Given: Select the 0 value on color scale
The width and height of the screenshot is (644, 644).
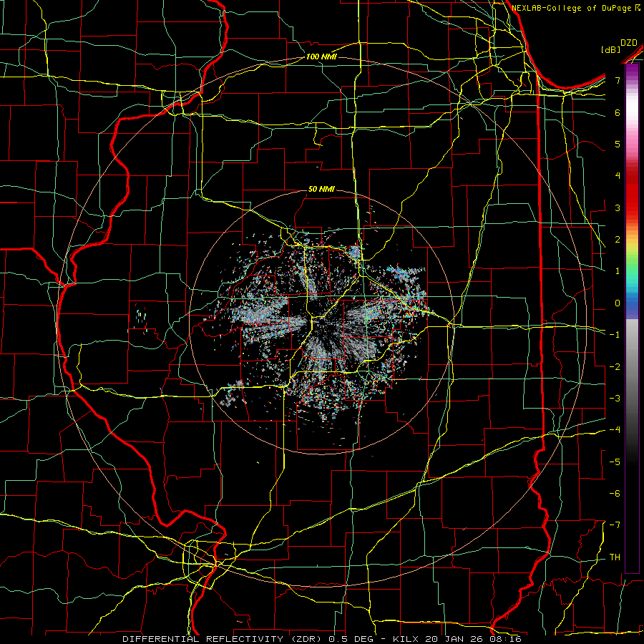Looking at the screenshot, I should (618, 303).
